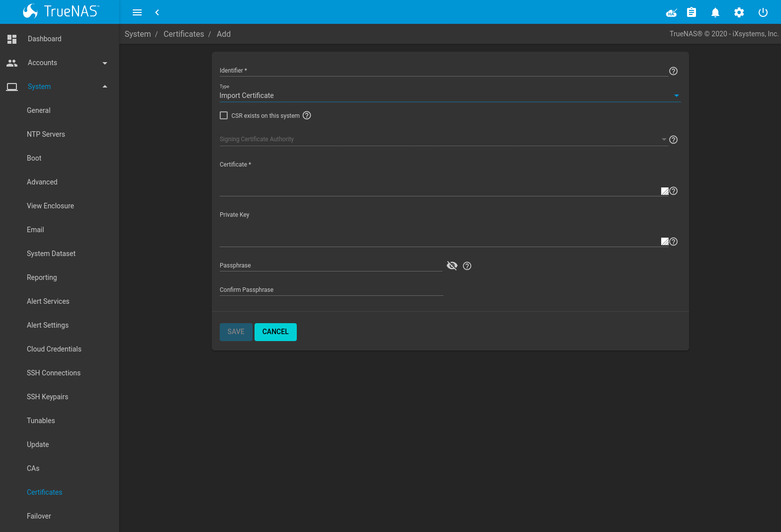781x532 pixels.
Task: Show help for Signing Certificate Authority
Action: (674, 140)
